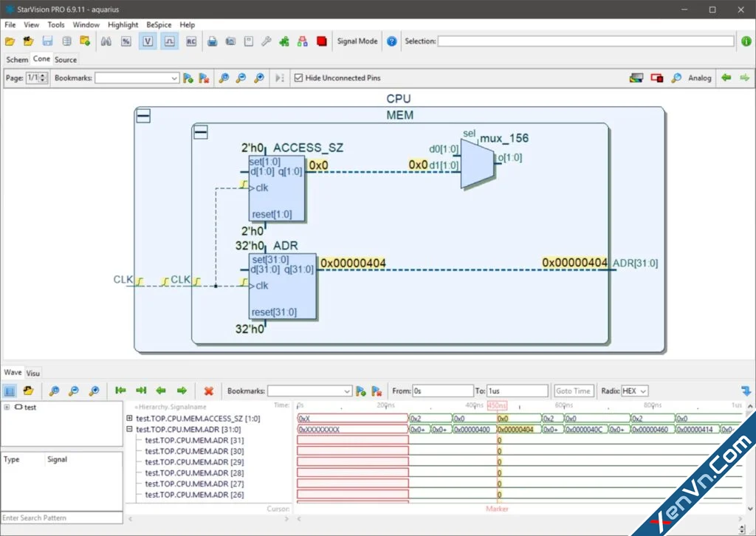Click the print icon in toolbar
Image resolution: width=756 pixels, height=536 pixels.
(212, 41)
